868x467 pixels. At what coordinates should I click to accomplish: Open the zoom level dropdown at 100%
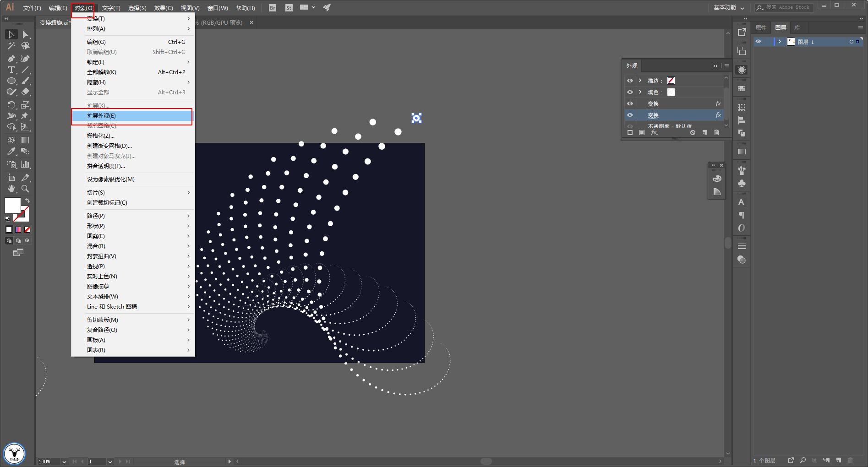(x=64, y=462)
